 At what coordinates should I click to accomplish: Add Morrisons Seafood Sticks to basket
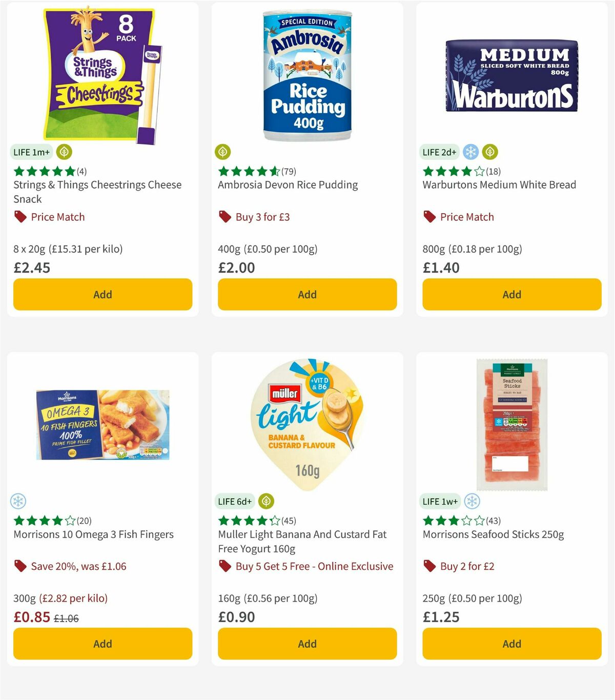pos(511,644)
